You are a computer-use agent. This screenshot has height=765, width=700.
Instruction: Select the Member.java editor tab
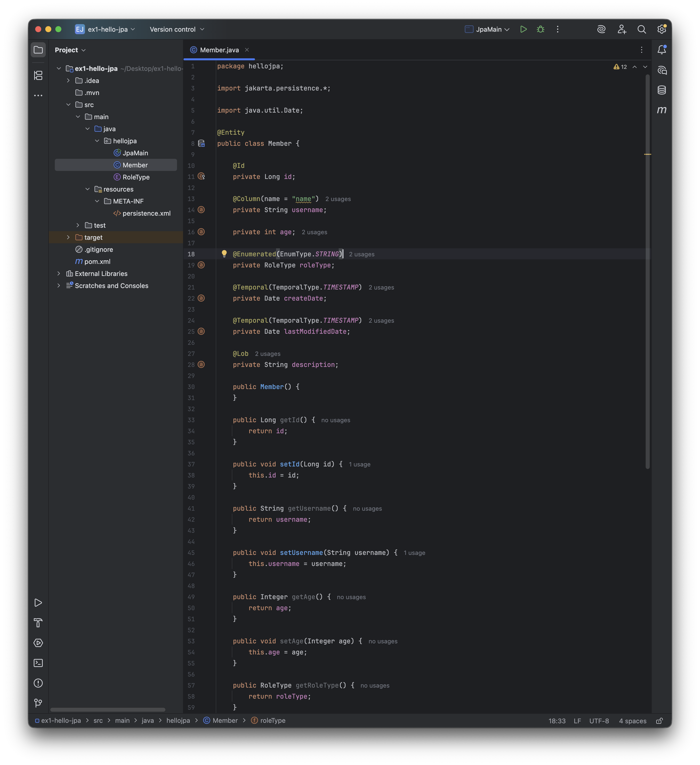tap(219, 50)
